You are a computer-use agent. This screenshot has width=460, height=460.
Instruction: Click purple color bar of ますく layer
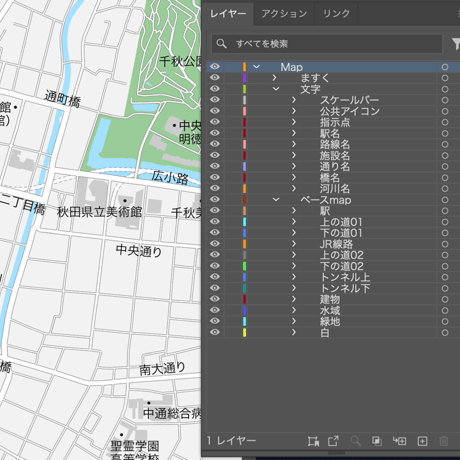[x=244, y=78]
